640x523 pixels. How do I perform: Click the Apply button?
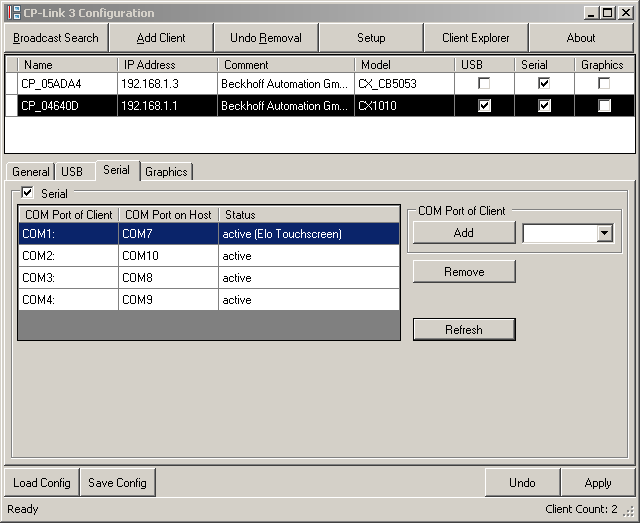click(x=598, y=483)
